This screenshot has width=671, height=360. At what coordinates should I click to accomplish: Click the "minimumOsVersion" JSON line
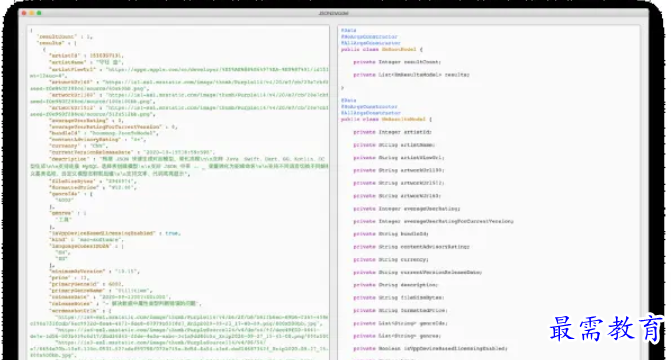click(x=95, y=271)
